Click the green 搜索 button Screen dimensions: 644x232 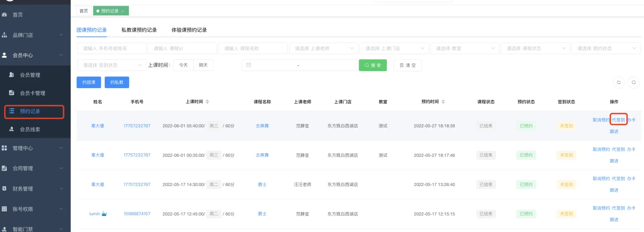pos(373,65)
